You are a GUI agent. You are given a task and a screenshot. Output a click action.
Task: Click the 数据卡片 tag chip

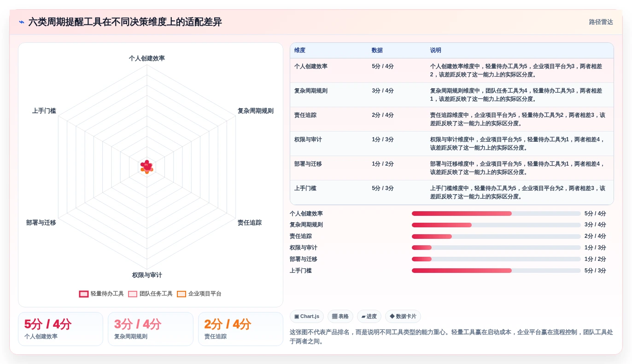click(403, 317)
